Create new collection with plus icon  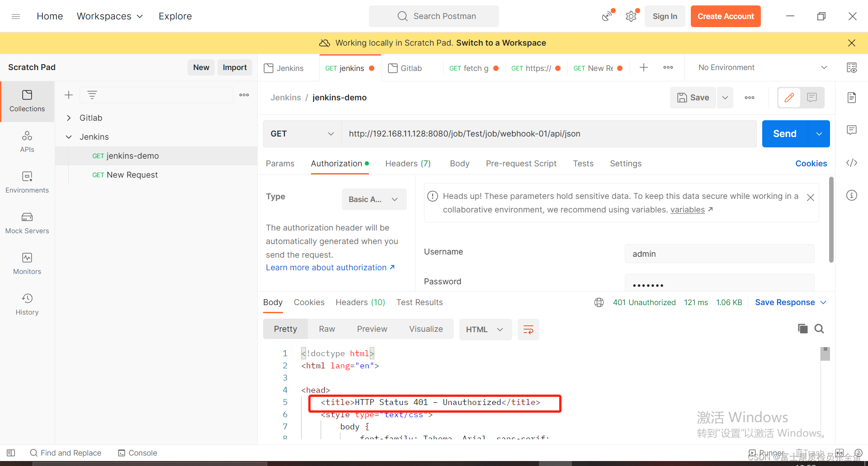click(x=69, y=95)
